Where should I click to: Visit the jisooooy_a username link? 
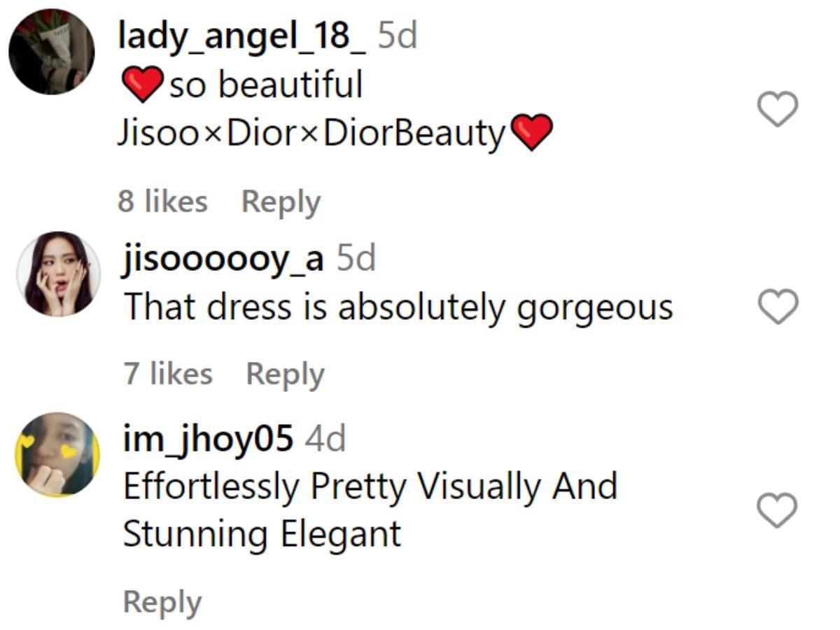(224, 260)
